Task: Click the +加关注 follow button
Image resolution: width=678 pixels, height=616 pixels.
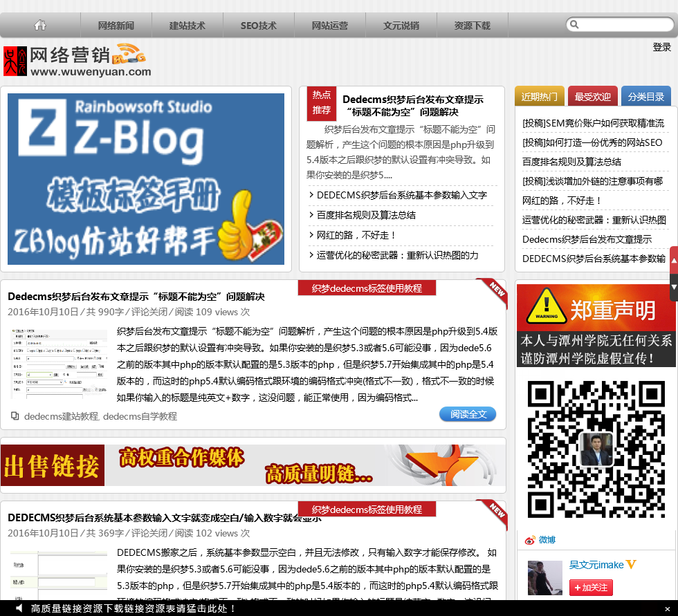Action: coord(591,588)
